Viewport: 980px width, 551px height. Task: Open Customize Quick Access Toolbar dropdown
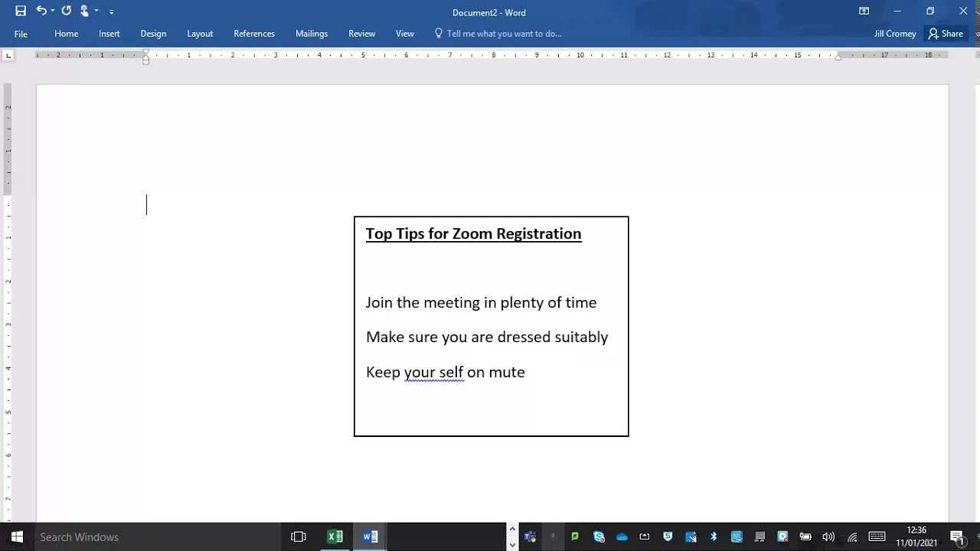click(111, 11)
